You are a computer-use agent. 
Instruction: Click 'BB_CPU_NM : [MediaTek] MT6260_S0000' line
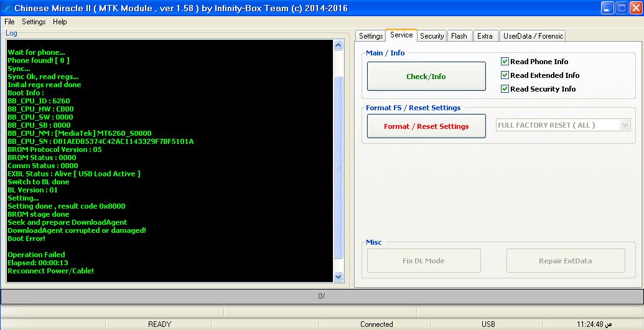tap(79, 133)
